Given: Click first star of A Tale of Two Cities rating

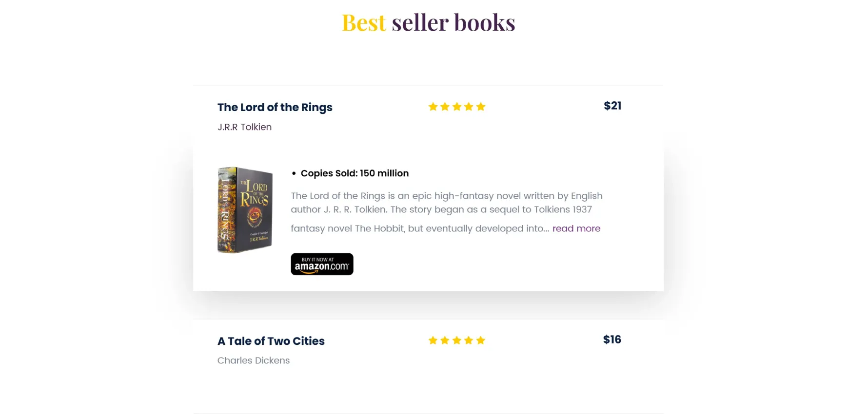Looking at the screenshot, I should point(433,340).
